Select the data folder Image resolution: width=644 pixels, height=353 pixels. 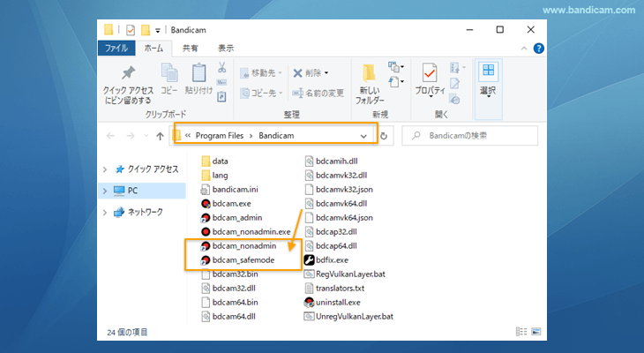click(x=214, y=161)
